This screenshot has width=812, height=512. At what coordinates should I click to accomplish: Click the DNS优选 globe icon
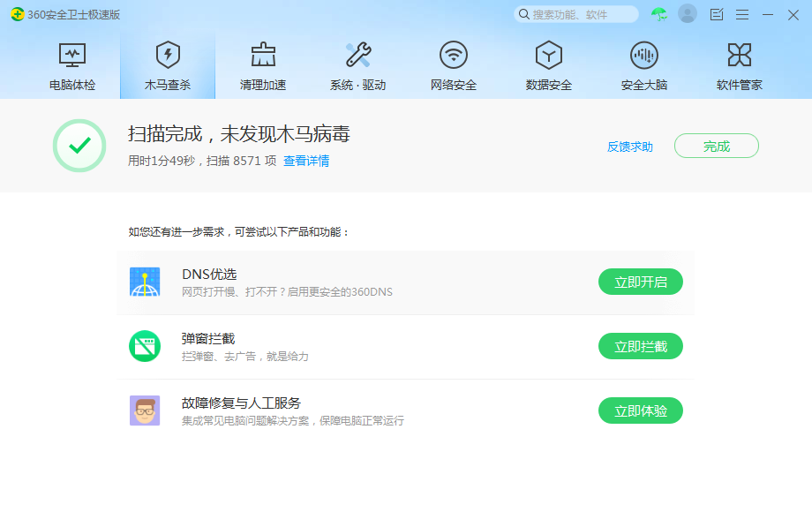coord(145,282)
